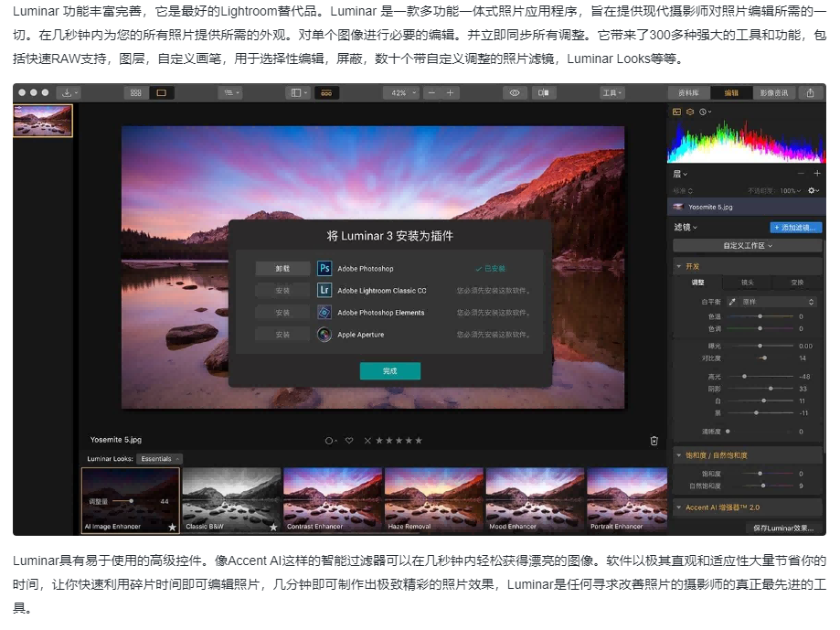Click the 阴影 shadows slider
This screenshot has width=840, height=630.
point(760,389)
